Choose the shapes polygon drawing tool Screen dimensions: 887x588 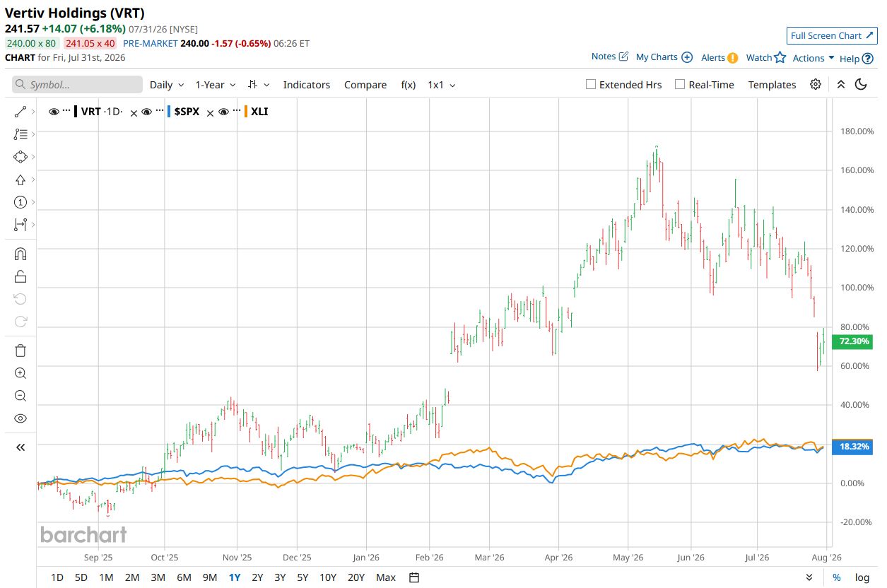(x=20, y=157)
